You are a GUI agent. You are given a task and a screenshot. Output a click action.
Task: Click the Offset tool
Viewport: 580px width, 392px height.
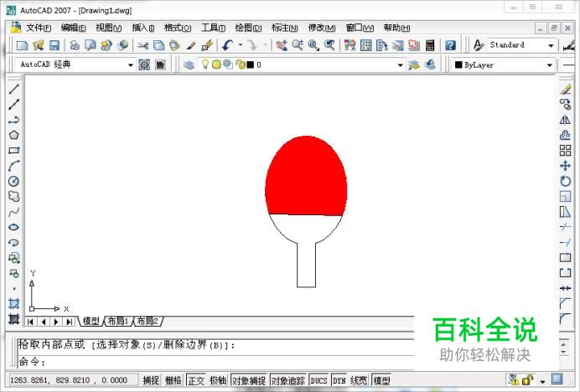click(x=565, y=135)
